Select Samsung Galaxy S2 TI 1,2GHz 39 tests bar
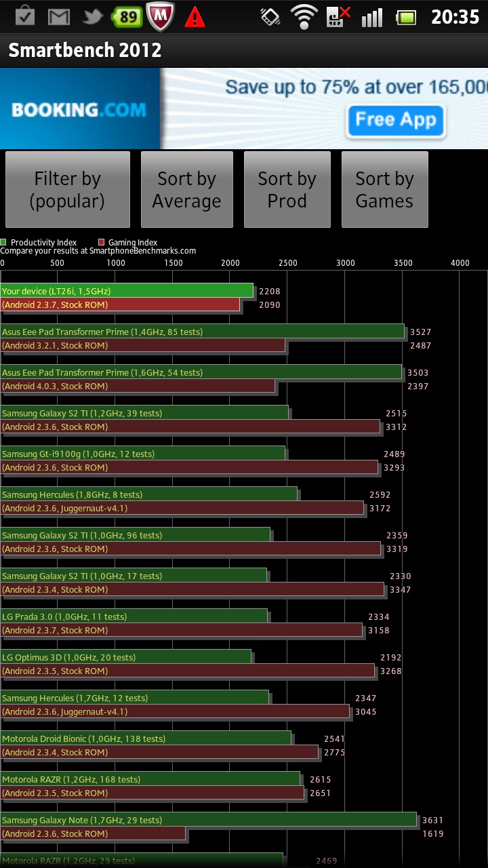This screenshot has width=488, height=868. click(x=144, y=412)
